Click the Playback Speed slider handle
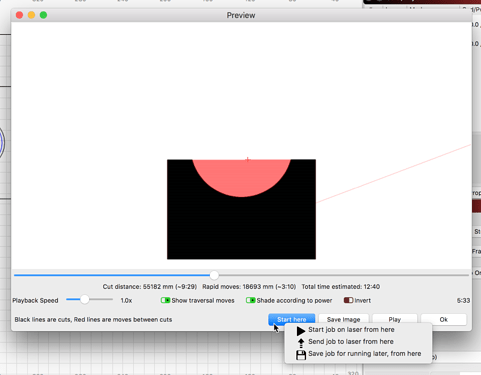Image resolution: width=481 pixels, height=375 pixels. tap(85, 299)
